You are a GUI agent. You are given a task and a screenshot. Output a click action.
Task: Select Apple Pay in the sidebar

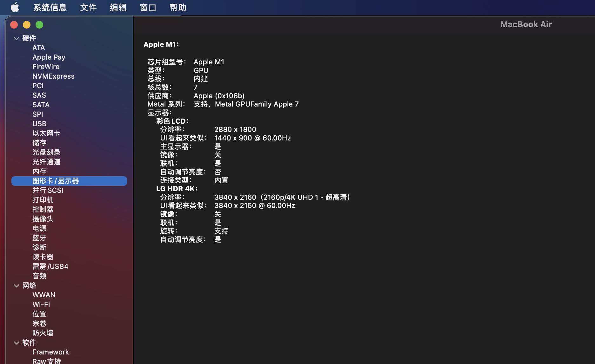pyautogui.click(x=49, y=57)
